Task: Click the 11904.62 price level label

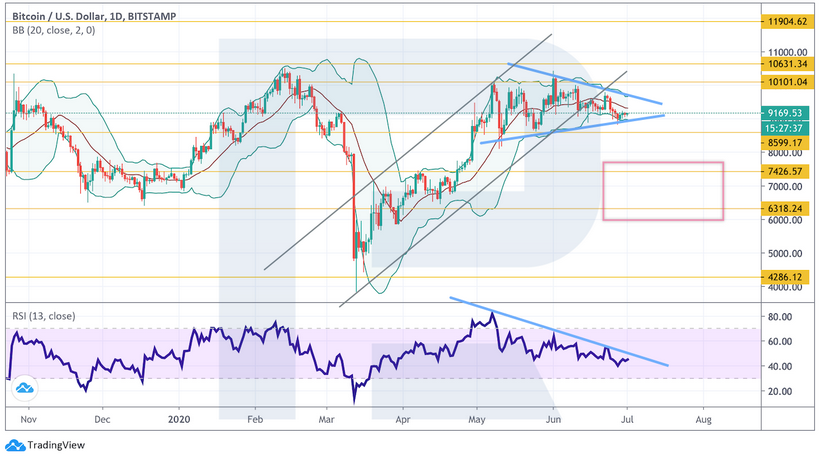Action: tap(783, 20)
